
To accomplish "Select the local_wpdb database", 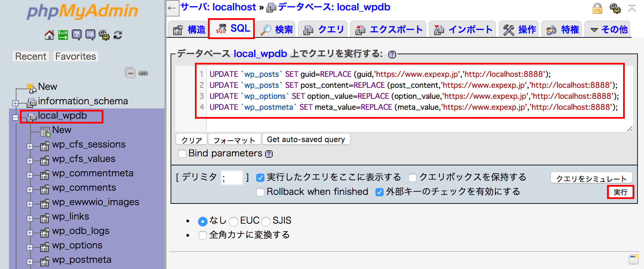I will click(62, 116).
